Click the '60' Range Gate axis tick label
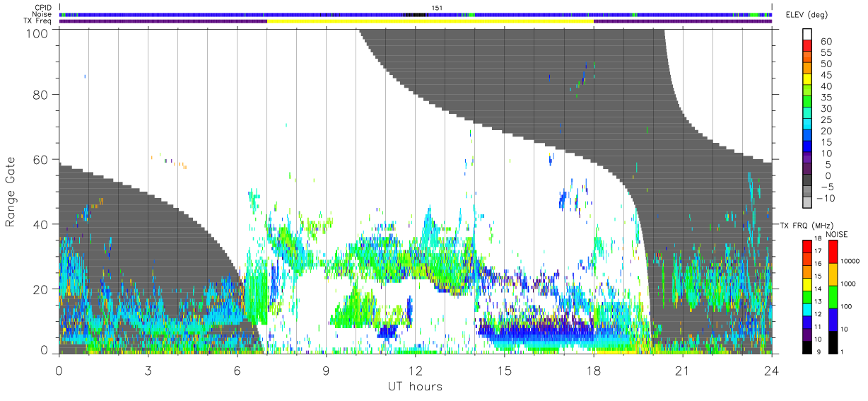The width and height of the screenshot is (868, 401). coord(42,159)
